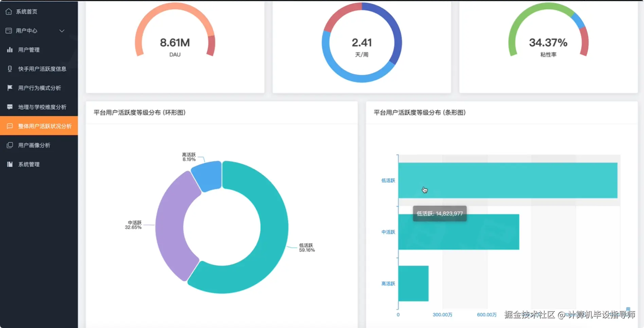Click the flag icon for 用户行为模式分析

click(x=10, y=88)
